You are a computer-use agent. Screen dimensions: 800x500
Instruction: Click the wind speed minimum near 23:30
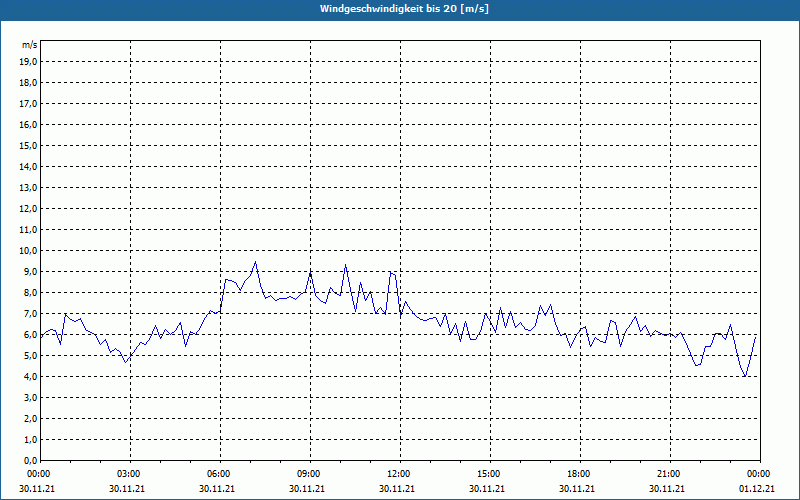pos(745,377)
